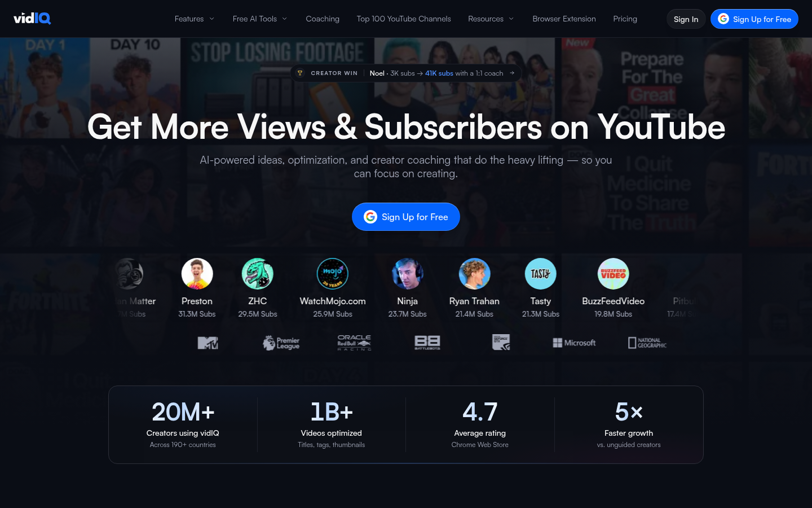Click the Ryan Trahan channel avatar
The height and width of the screenshot is (508, 812).
click(474, 274)
